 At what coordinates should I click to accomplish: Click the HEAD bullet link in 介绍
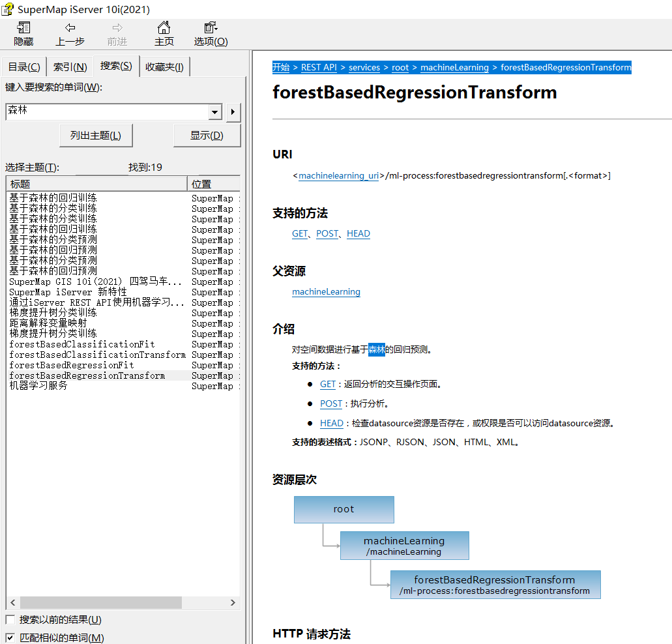pos(332,423)
